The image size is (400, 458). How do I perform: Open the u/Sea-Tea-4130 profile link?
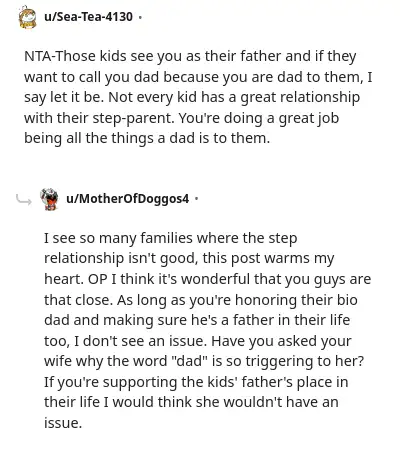(88, 16)
